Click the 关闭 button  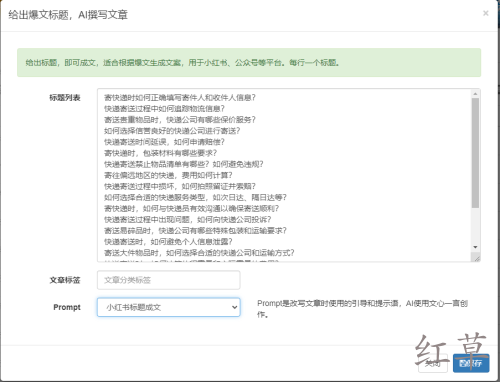click(x=433, y=363)
